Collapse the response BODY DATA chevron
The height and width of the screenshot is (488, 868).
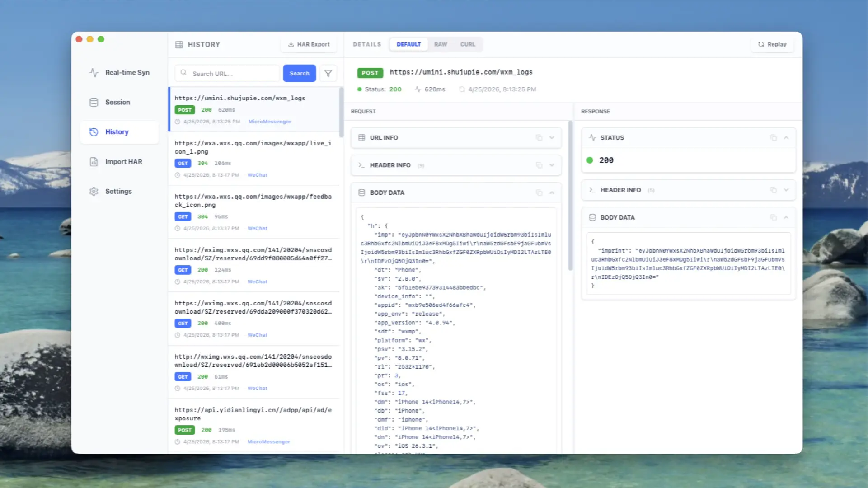[x=786, y=218]
